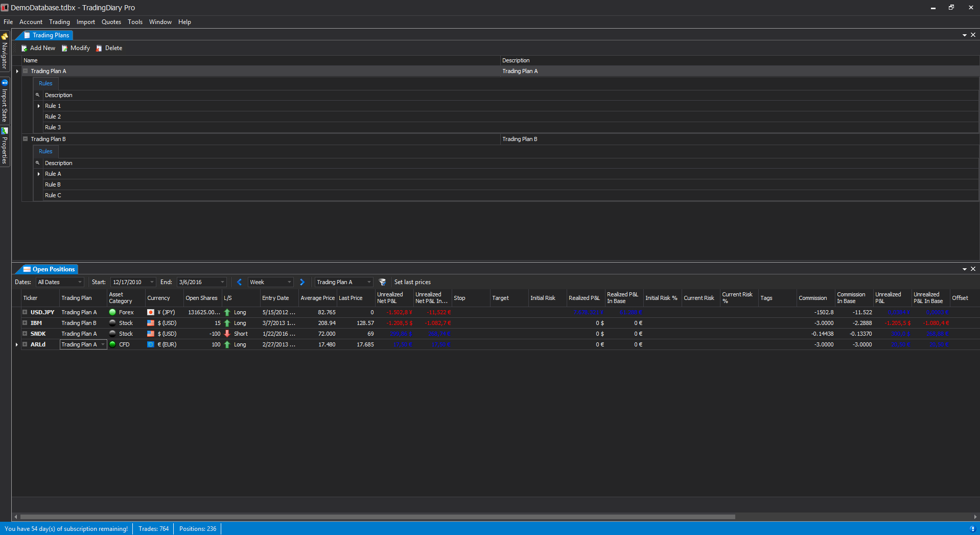
Task: Click the horizontal scrollbar in Open Positions
Action: (x=378, y=517)
